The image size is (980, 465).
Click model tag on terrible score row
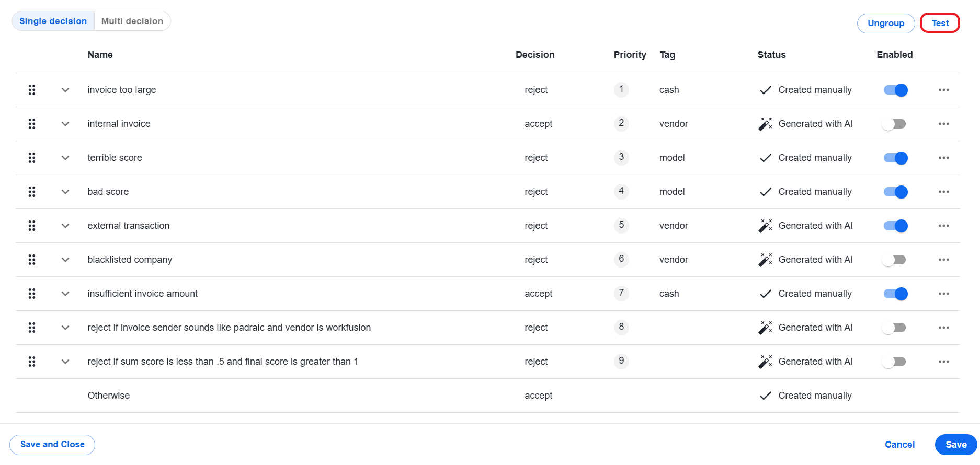(x=672, y=158)
